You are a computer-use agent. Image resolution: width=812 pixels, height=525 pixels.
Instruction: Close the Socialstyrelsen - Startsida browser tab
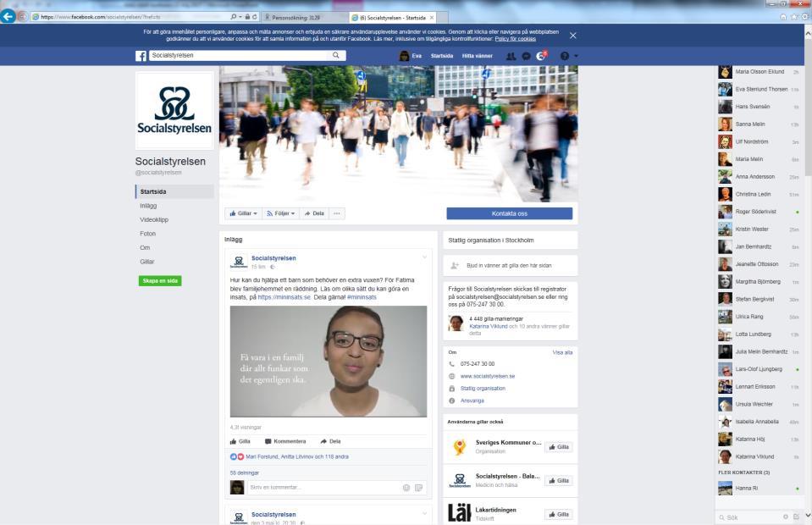(431, 18)
